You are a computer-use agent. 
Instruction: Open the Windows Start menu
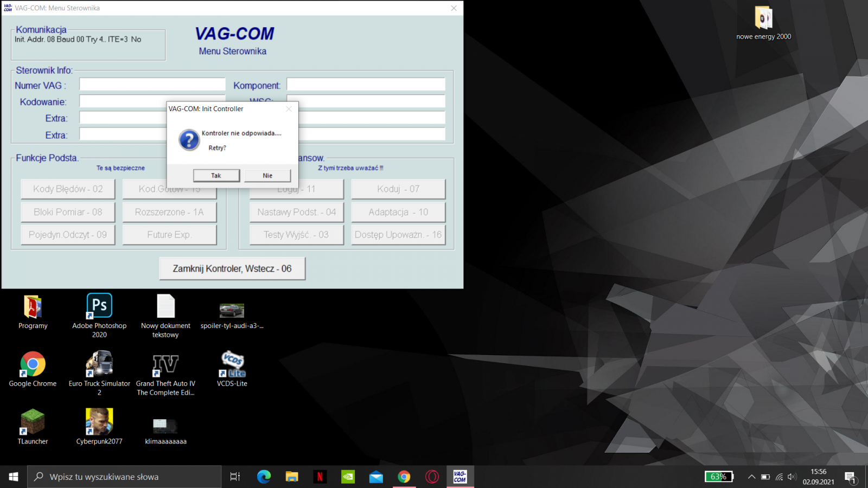[x=14, y=477]
